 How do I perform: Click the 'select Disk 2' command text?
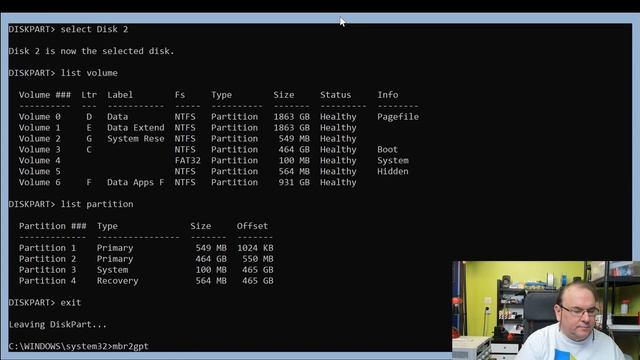click(x=94, y=29)
